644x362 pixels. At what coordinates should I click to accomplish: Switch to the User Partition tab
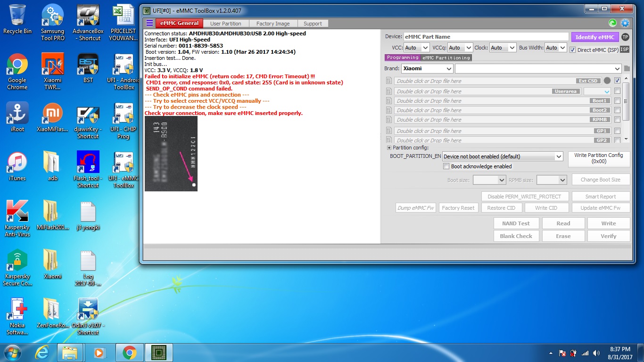[x=225, y=24]
